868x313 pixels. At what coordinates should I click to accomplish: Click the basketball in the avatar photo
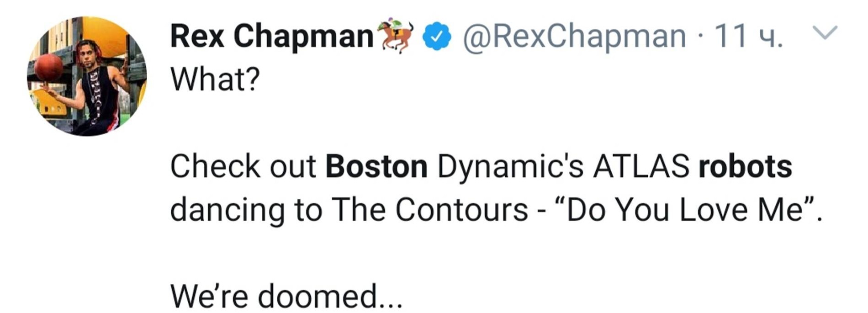(49, 68)
